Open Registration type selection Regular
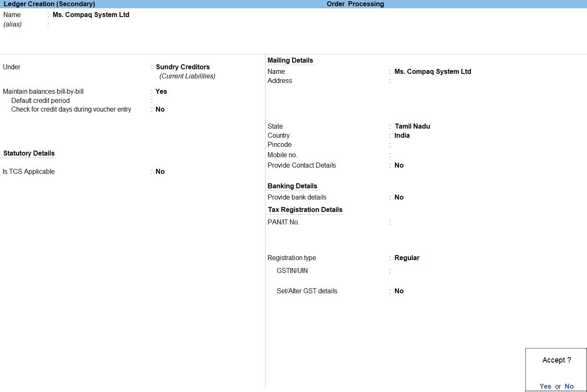This screenshot has width=587, height=392. 407,258
